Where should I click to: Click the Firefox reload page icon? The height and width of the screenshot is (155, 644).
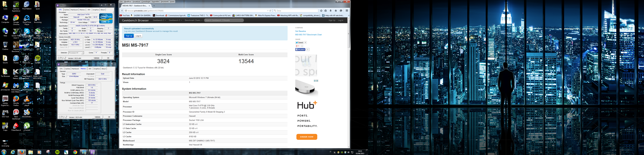270,11
